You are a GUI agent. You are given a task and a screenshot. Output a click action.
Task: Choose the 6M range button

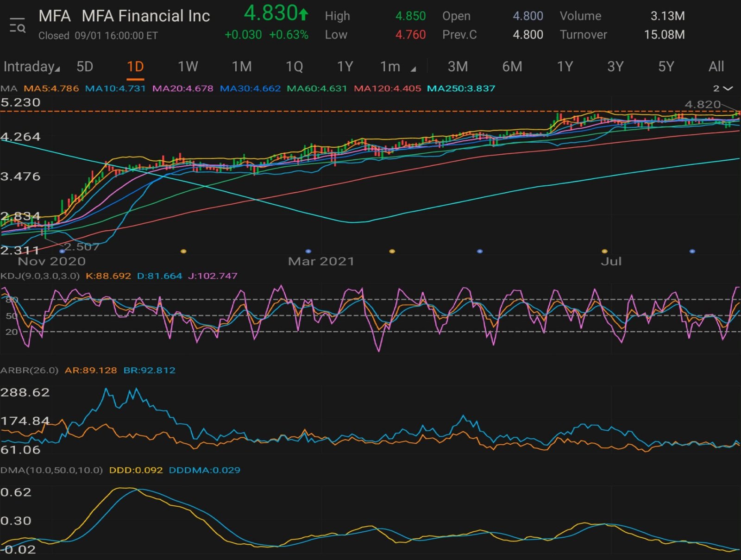click(512, 66)
